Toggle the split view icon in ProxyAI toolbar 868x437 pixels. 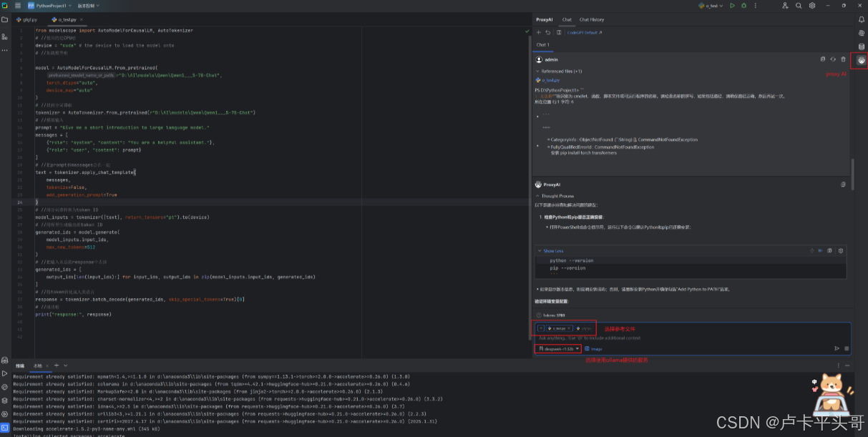(557, 32)
